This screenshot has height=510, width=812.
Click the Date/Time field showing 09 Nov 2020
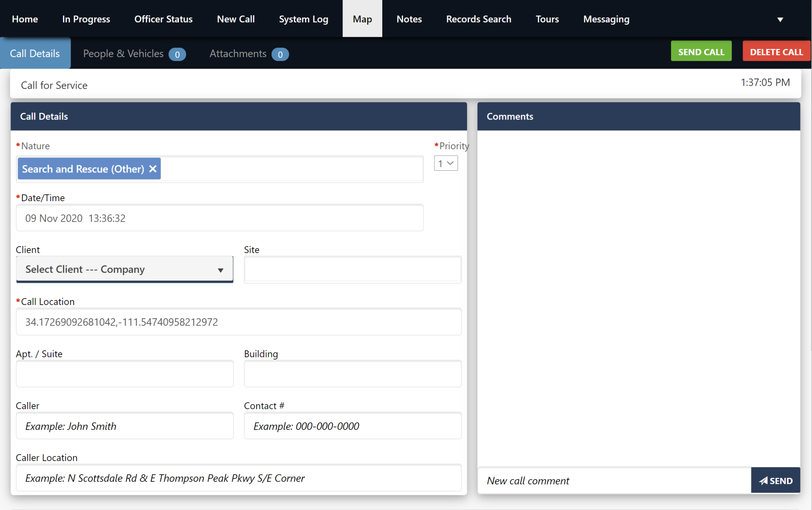[x=219, y=218]
